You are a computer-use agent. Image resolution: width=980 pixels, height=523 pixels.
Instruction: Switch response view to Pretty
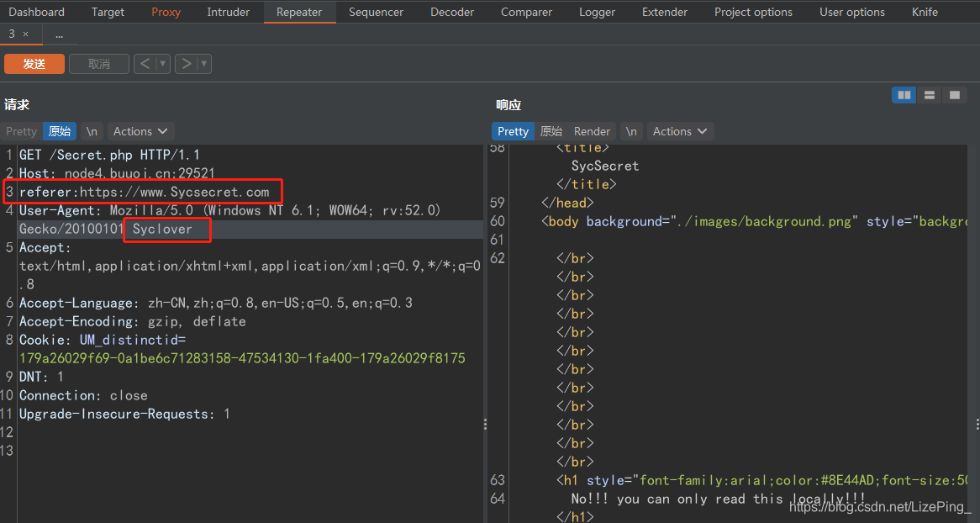click(x=514, y=131)
